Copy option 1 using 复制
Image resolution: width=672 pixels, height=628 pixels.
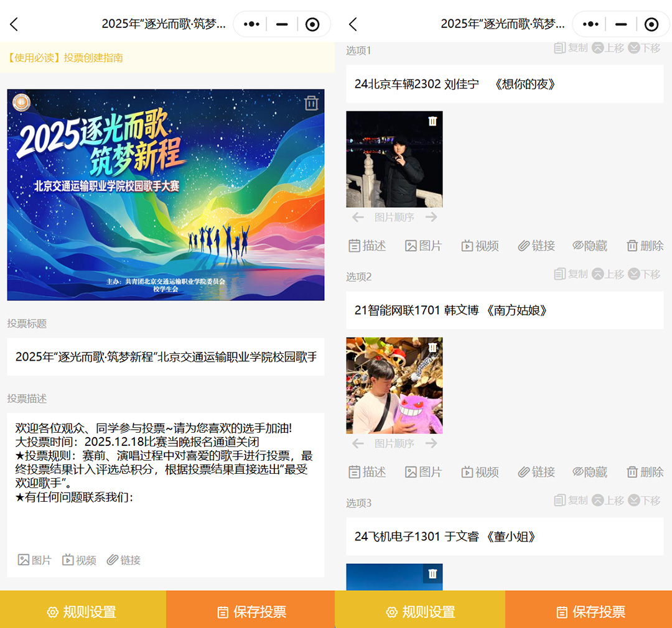(x=571, y=48)
